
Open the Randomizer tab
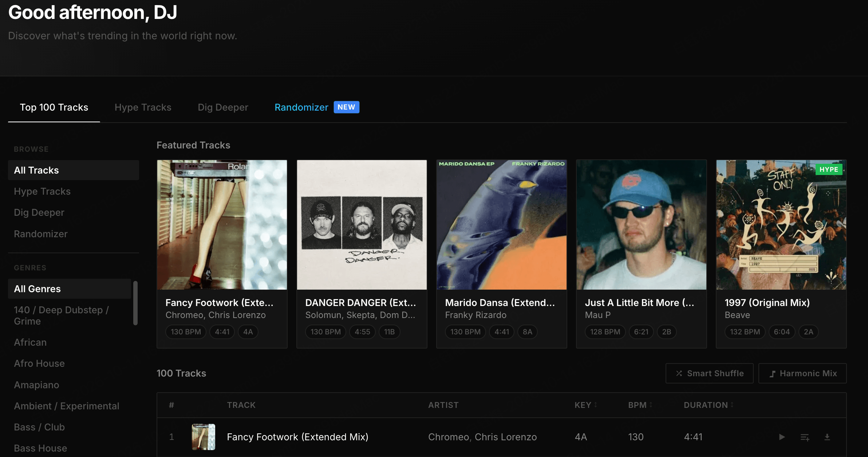301,107
